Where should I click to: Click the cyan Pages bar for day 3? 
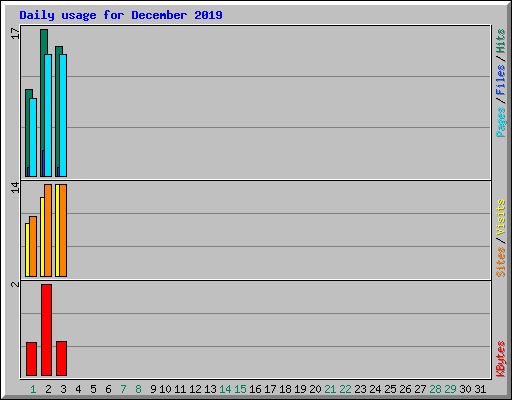click(x=63, y=115)
